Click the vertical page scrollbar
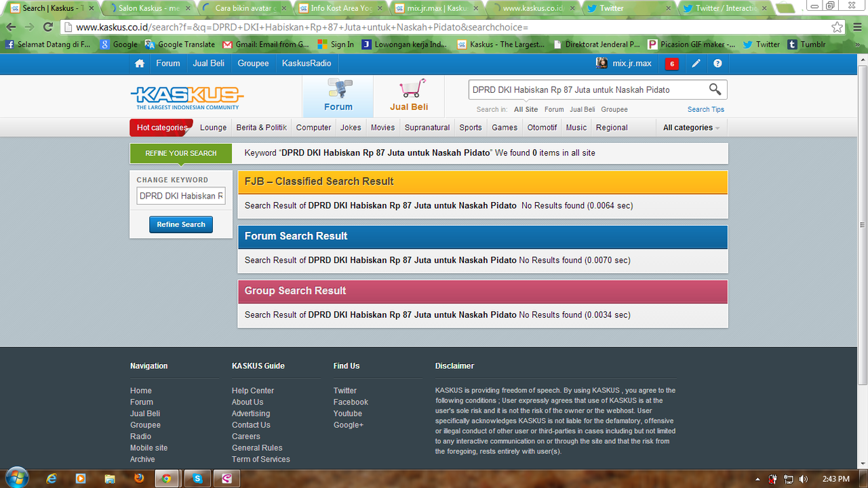Image resolution: width=868 pixels, height=488 pixels. click(x=863, y=224)
